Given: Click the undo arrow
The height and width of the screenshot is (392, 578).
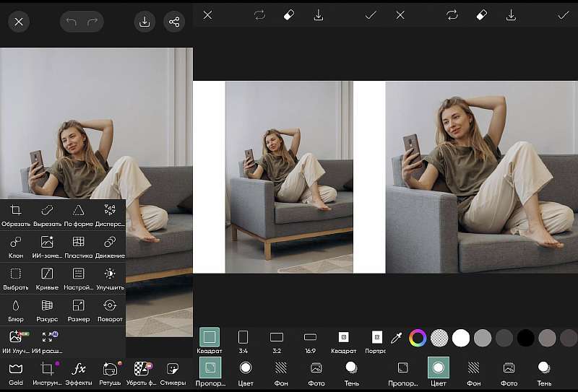Looking at the screenshot, I should (x=71, y=22).
